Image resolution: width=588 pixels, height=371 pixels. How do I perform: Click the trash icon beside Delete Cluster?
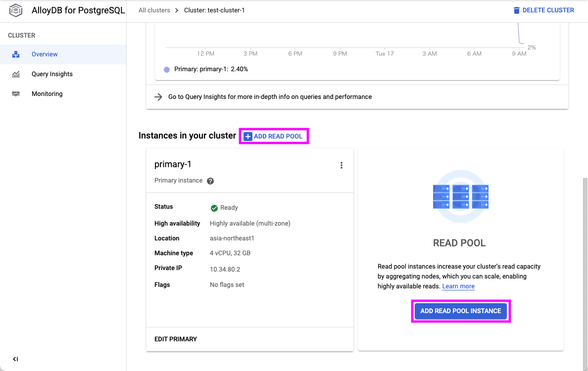516,10
